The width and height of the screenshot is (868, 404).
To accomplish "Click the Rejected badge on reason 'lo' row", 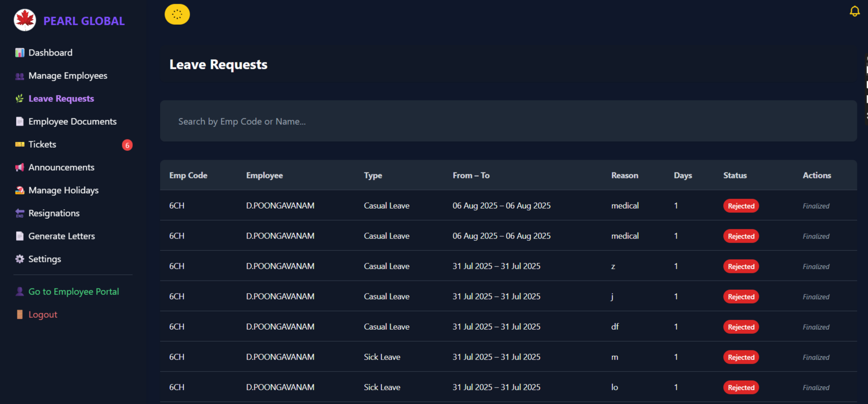I will (741, 387).
